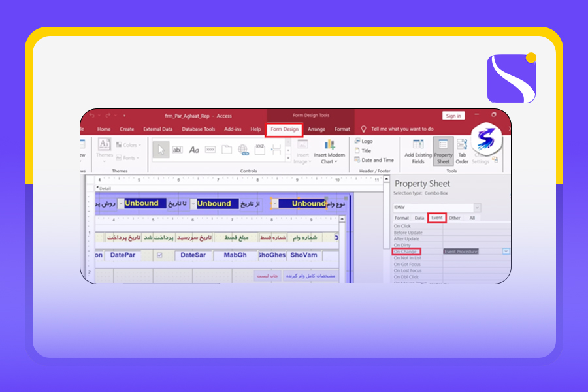588x392 pixels.
Task: Click the On Got Focus property row
Action: 451,264
